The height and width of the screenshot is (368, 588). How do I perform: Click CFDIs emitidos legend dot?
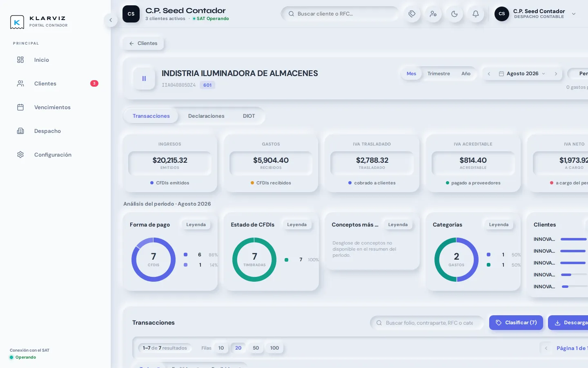(152, 183)
